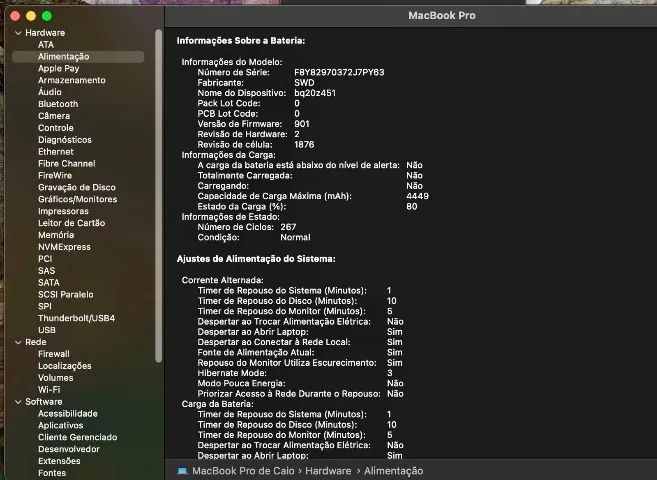Screen dimensions: 657x480
Task: Select SPI in sidebar
Action: click(x=45, y=306)
